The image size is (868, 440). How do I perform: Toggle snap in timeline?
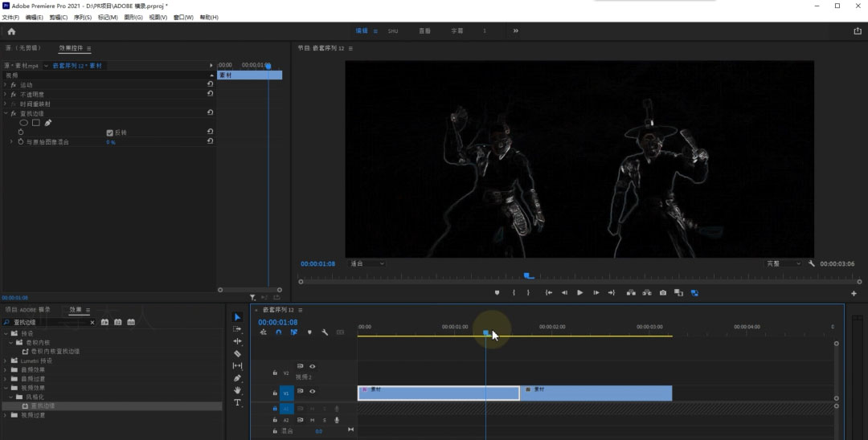(x=278, y=332)
